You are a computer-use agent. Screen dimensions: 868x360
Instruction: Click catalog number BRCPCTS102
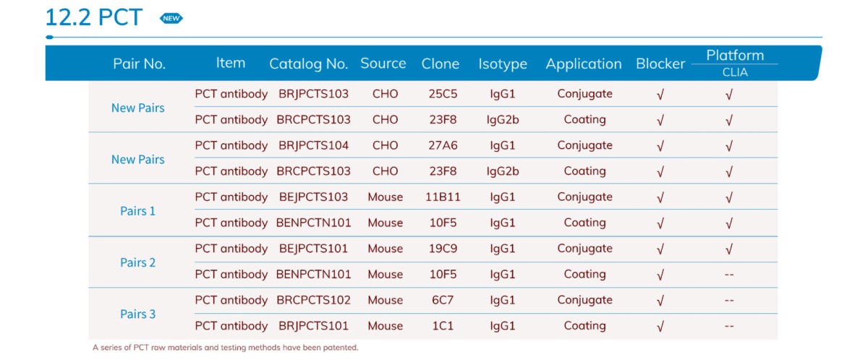313,300
